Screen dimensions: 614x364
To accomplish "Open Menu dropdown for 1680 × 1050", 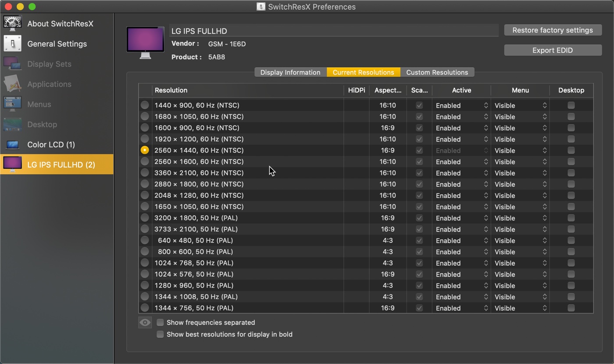I will [521, 117].
